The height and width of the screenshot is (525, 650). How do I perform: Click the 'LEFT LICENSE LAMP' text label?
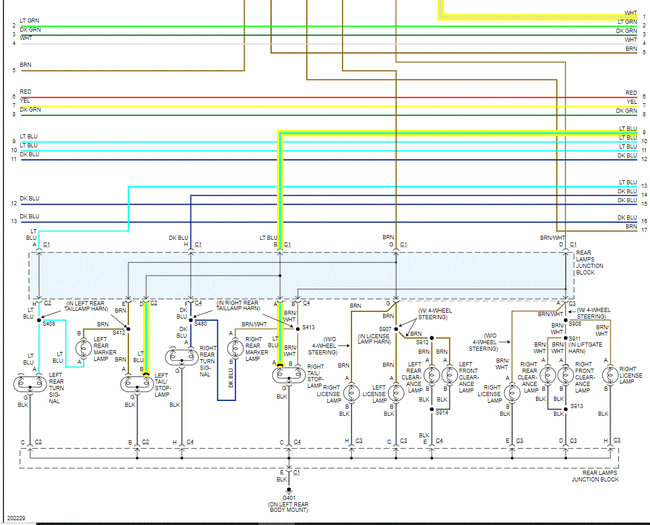(x=375, y=394)
